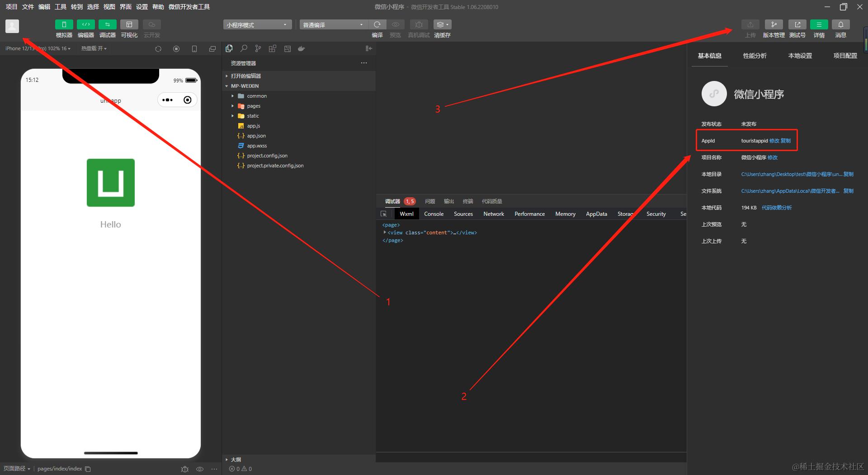Collapse the MP-WEIXIN project root

[299, 86]
